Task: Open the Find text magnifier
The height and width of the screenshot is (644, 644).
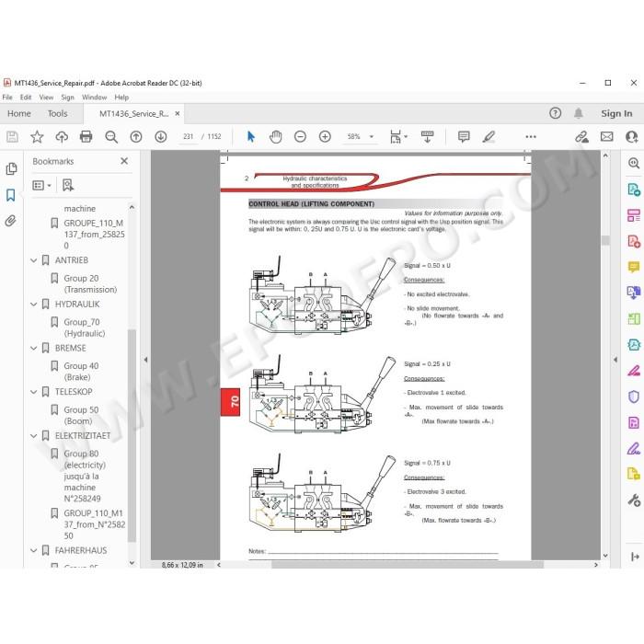Action: (x=111, y=136)
